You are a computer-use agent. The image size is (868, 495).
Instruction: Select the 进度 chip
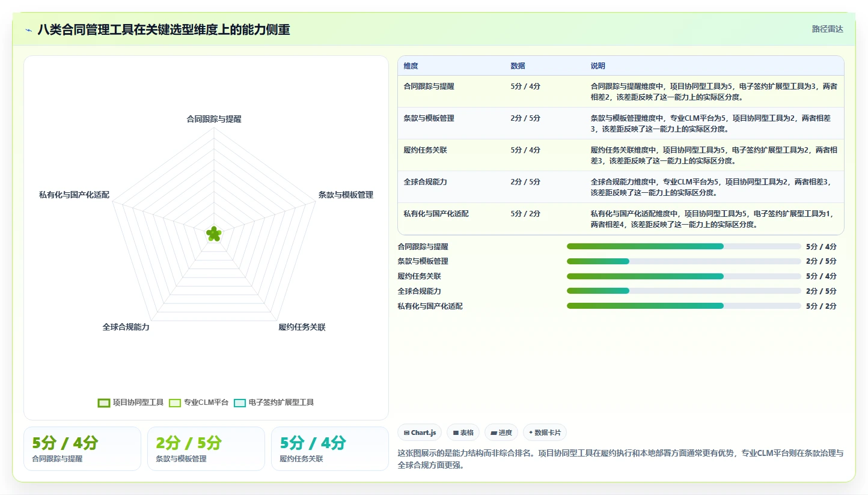pyautogui.click(x=501, y=433)
